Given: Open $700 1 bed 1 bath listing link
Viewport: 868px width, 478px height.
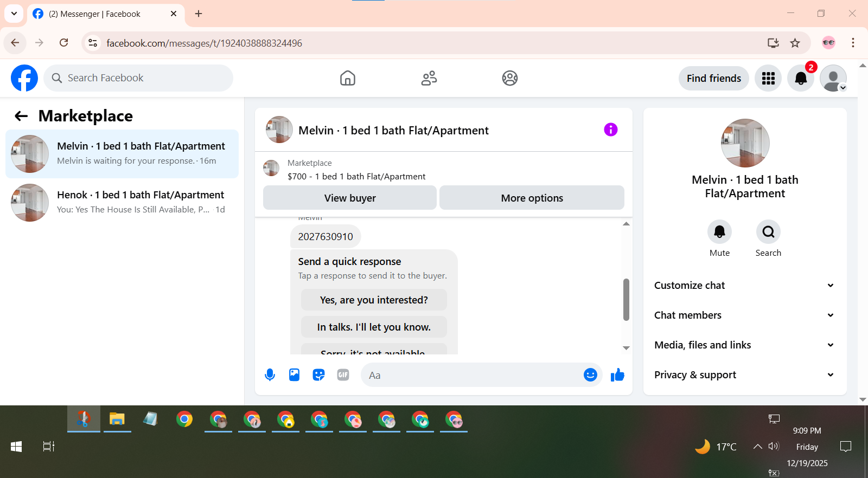Looking at the screenshot, I should click(x=356, y=177).
